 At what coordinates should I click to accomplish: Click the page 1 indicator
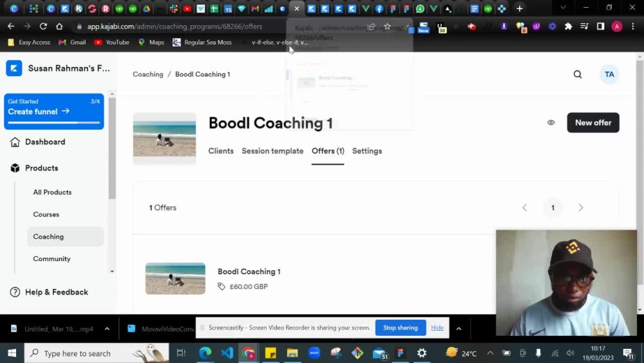click(x=553, y=208)
